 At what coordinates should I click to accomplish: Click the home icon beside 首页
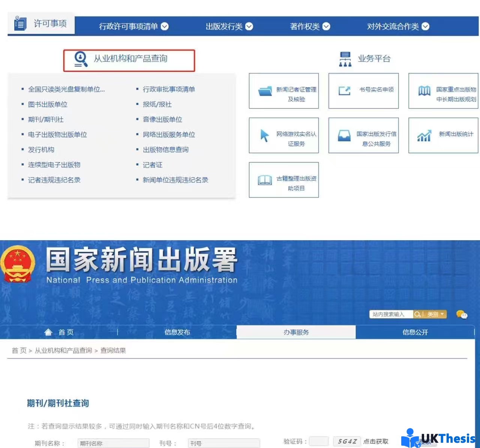(48, 332)
